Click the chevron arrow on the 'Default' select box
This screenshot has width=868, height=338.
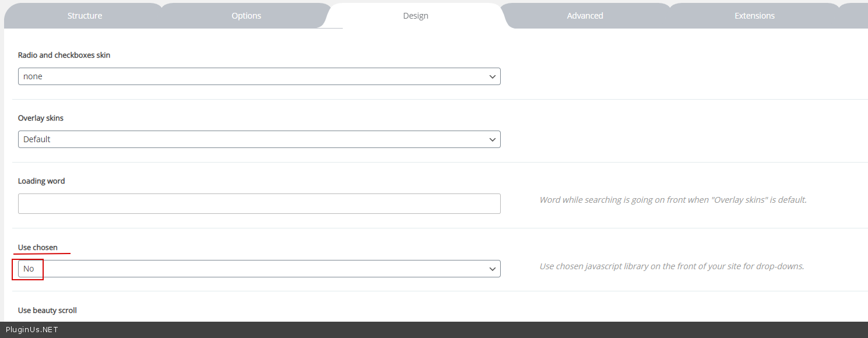pos(493,139)
